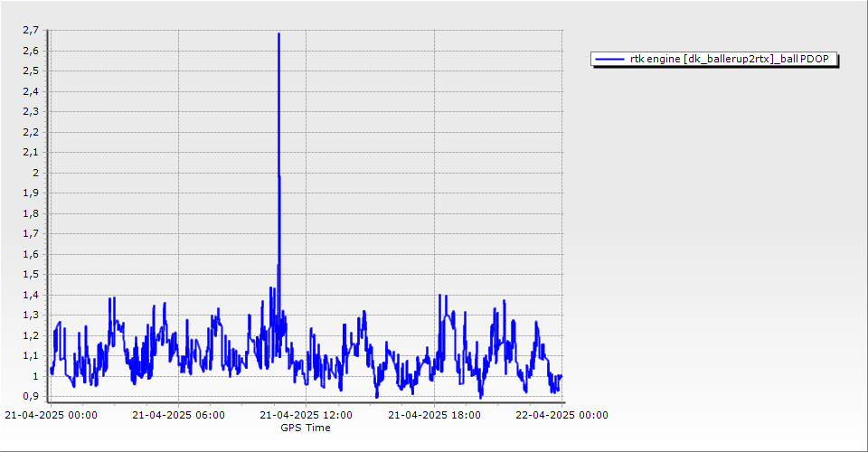Viewport: 868px width, 452px height.
Task: Click the 1,3 y-axis label
Action: [31, 315]
